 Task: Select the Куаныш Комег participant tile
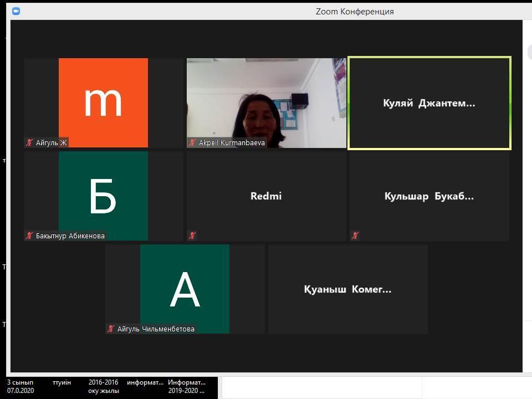(347, 289)
